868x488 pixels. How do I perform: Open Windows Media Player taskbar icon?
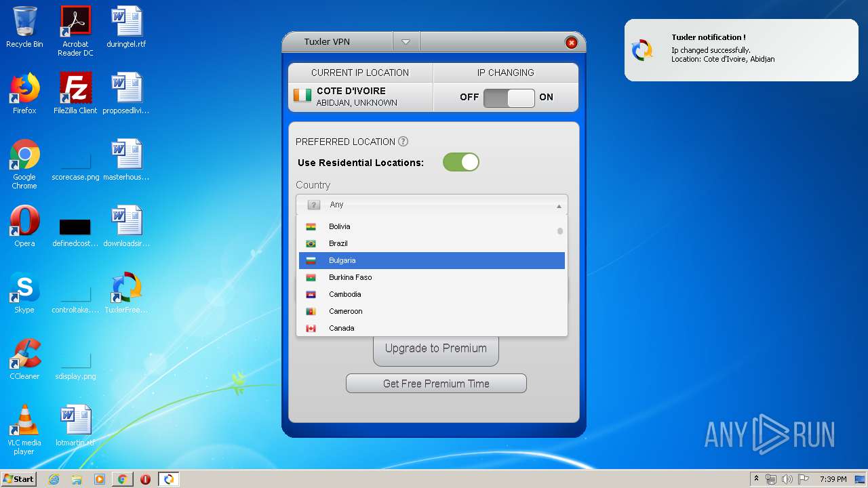click(99, 479)
